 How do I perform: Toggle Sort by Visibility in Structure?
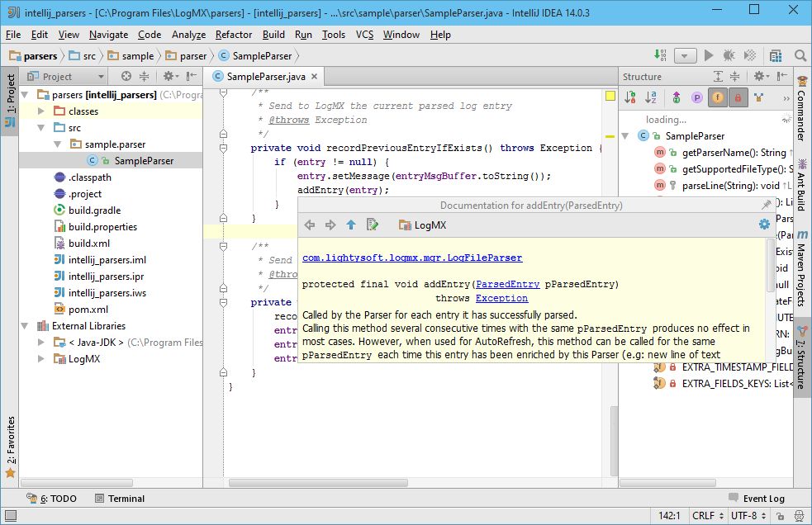pos(630,97)
